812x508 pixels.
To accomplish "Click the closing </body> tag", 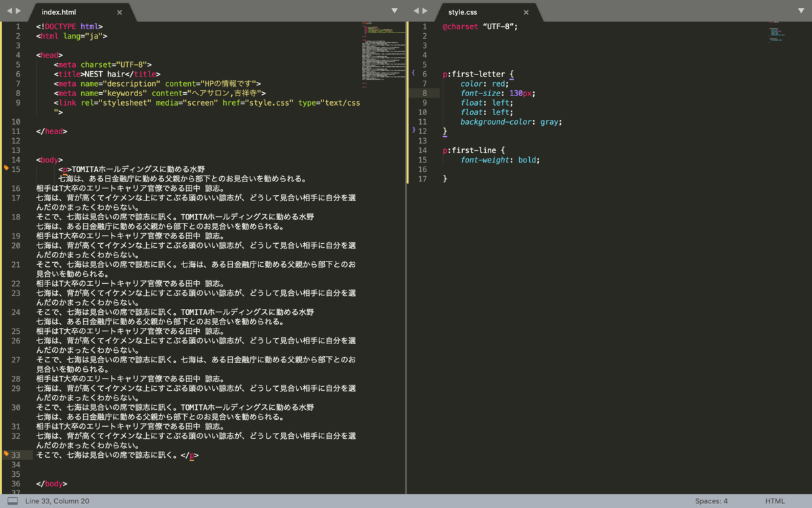I will (52, 484).
